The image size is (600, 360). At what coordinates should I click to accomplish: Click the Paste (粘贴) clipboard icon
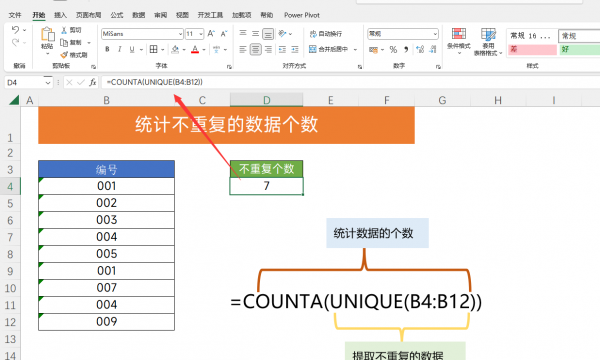point(47,34)
